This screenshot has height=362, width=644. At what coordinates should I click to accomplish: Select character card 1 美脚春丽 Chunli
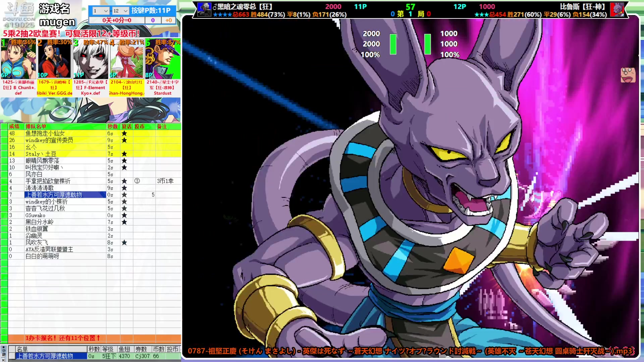[18, 67]
